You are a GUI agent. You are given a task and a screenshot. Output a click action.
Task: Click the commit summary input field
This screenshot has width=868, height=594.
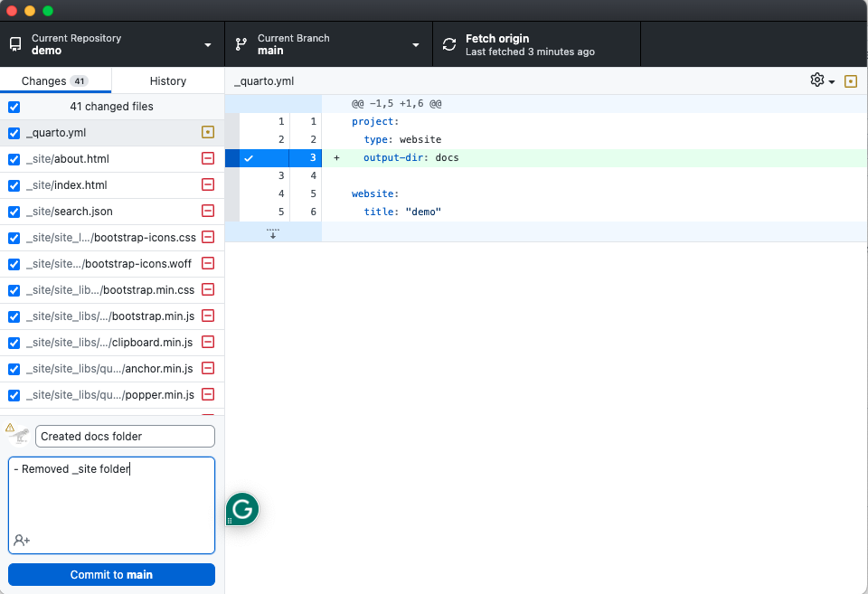(125, 436)
